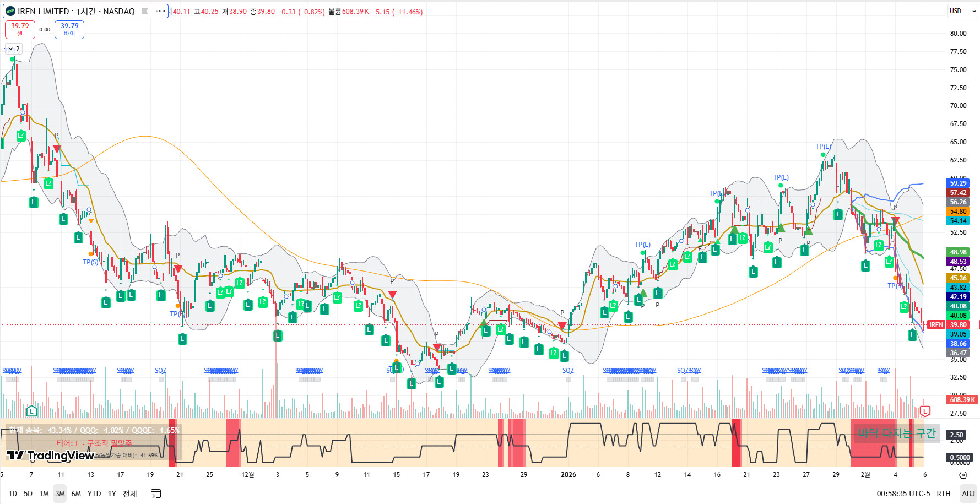Click the 39.79 바이 buy button
This screenshot has height=504, width=980.
[x=69, y=30]
